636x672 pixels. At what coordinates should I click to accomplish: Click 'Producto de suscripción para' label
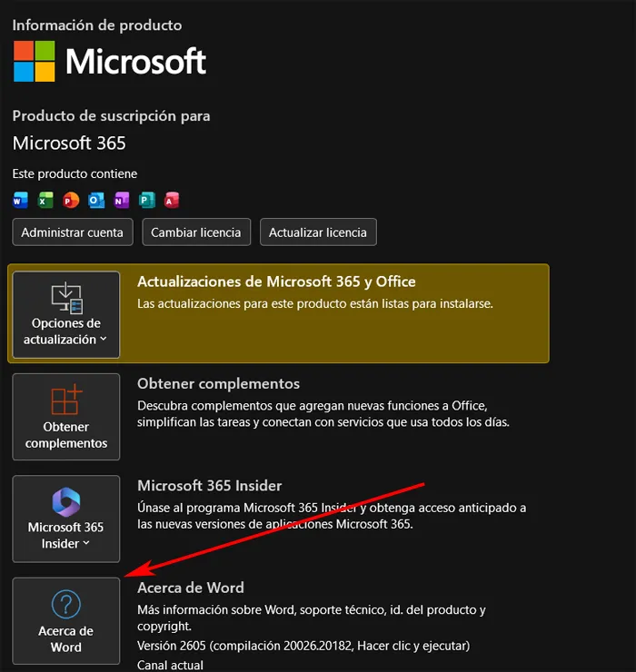111,116
